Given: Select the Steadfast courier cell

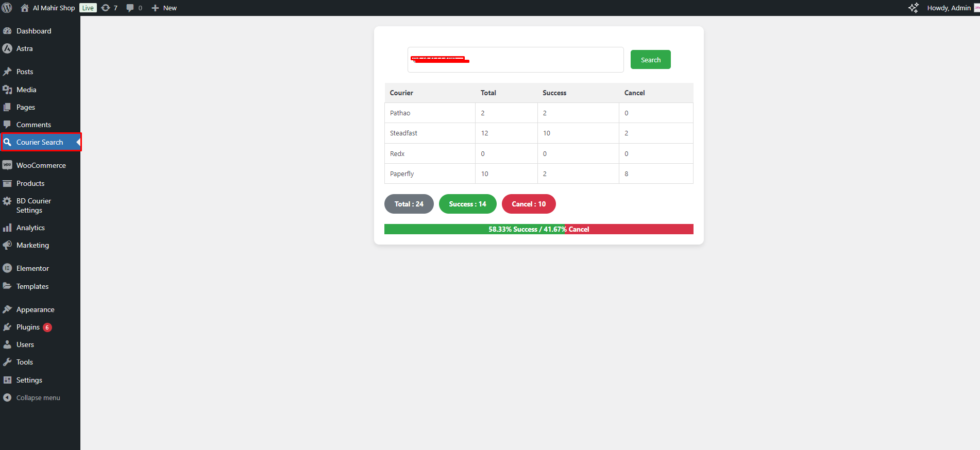Looking at the screenshot, I should coord(430,133).
